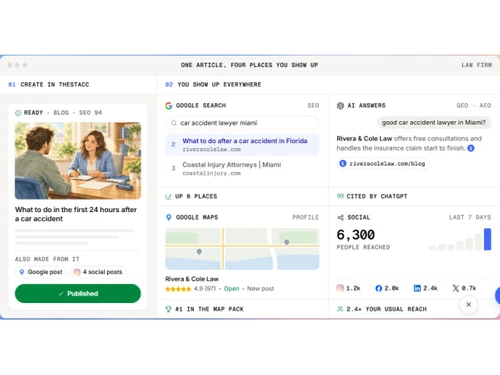This screenshot has height=375, width=500.
Task: Click the 'Rivera & Cole Law' maps listing name
Action: (x=192, y=279)
